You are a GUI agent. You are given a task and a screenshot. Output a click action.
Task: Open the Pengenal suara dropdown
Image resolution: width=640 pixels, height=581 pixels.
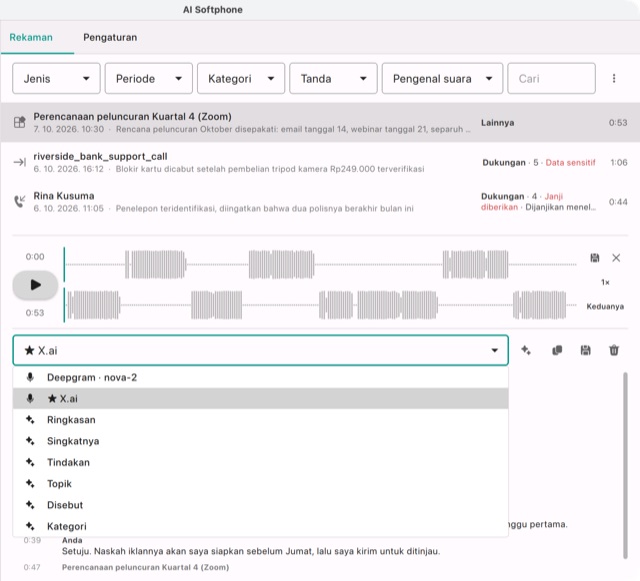click(x=442, y=78)
